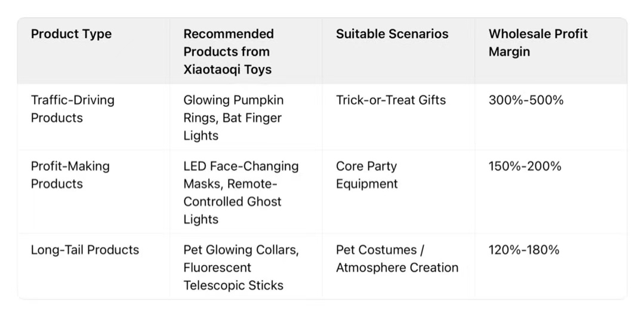644x317 pixels.
Task: Select the Trick-or-Treat Gifts cell
Action: click(x=390, y=100)
